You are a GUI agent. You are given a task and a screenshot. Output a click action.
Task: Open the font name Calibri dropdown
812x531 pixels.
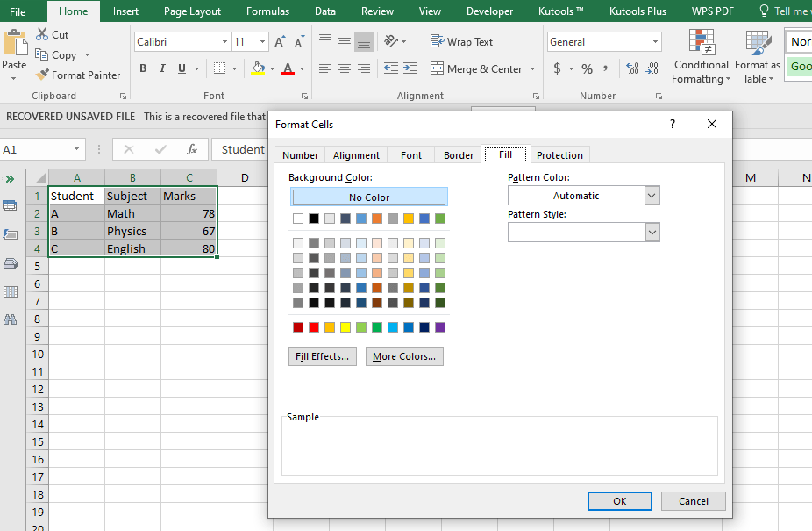tap(224, 42)
